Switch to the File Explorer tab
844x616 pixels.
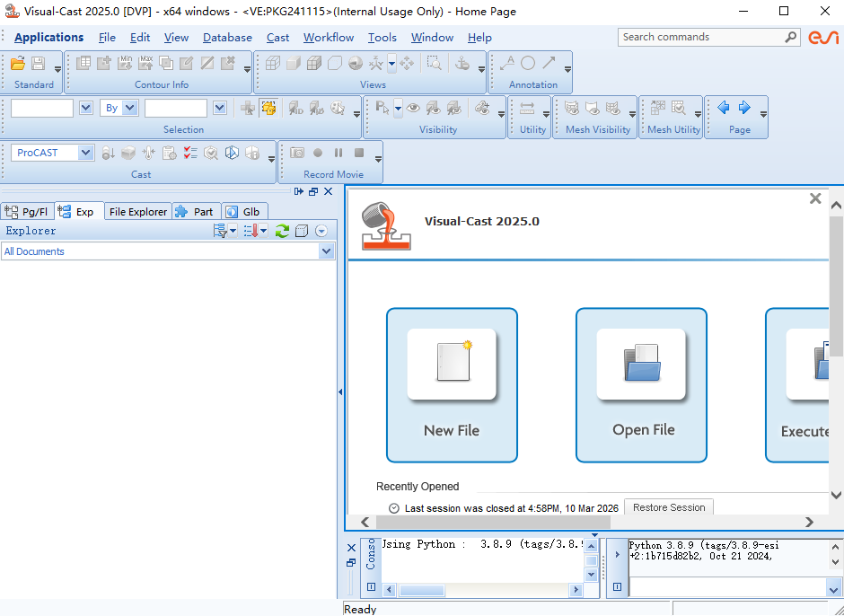pos(137,212)
